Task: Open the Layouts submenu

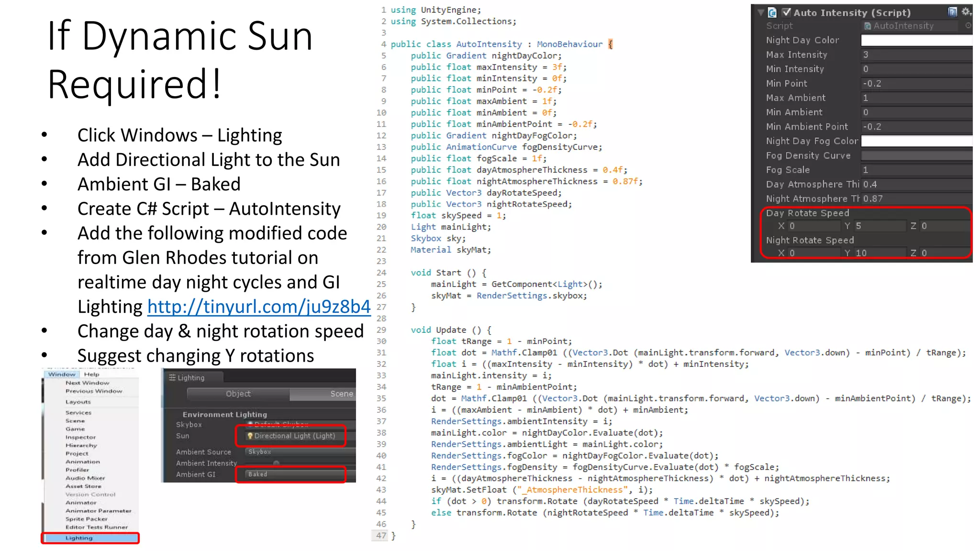Action: (78, 402)
